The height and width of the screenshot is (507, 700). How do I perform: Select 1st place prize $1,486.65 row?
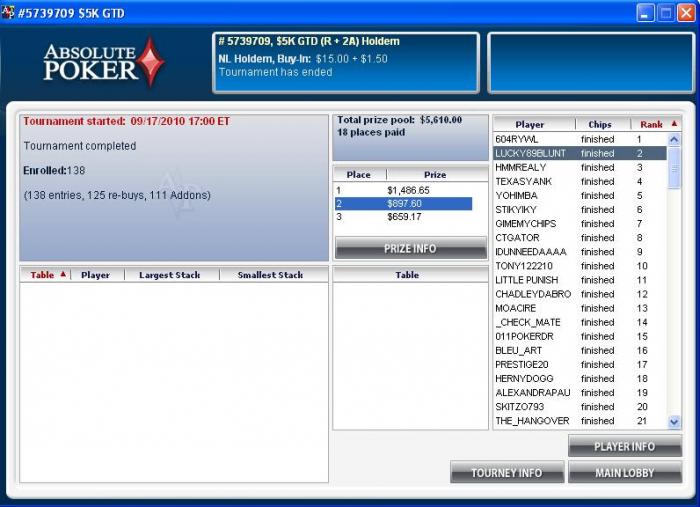(x=403, y=191)
